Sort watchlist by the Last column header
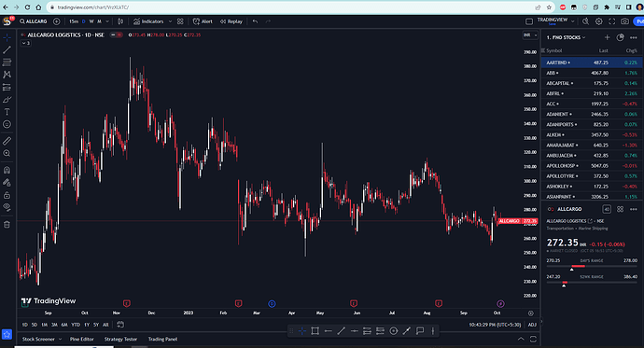Image resolution: width=644 pixels, height=348 pixels. pos(603,50)
